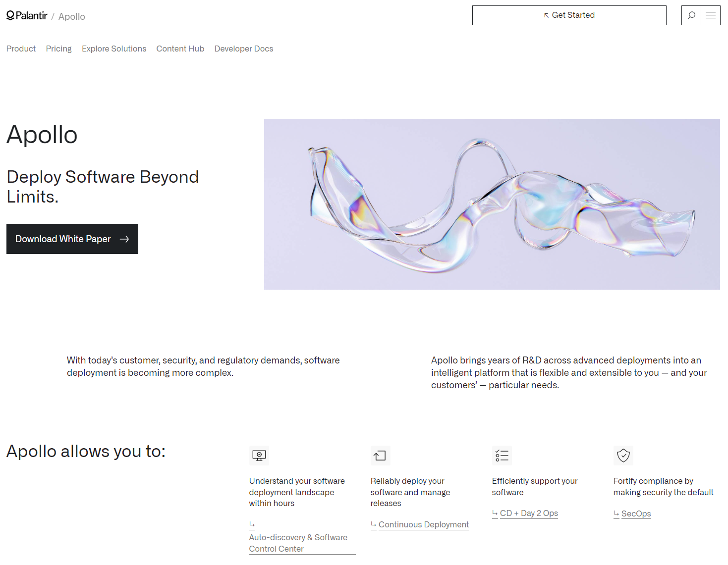Click 'Efficiently support your software' text
728x565 pixels.
(x=535, y=486)
